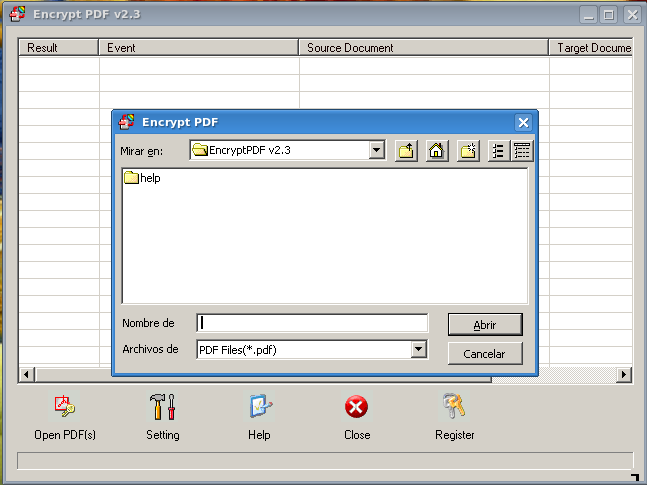Expand the Archivos de file type dropdown
This screenshot has height=485, width=647.
(x=418, y=350)
